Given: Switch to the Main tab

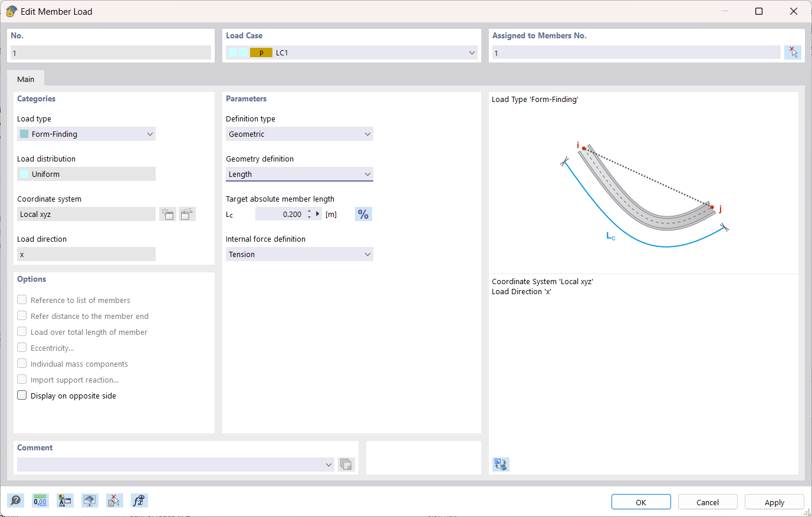Looking at the screenshot, I should [25, 78].
